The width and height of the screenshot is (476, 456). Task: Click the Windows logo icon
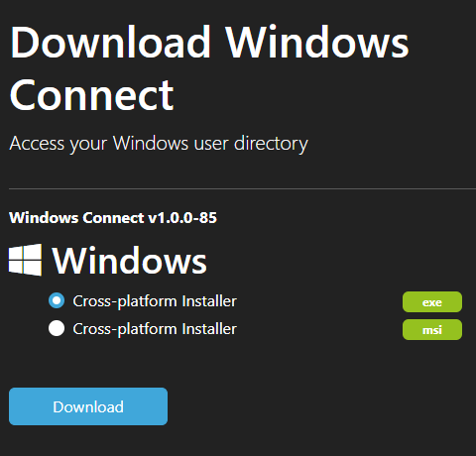coord(25,260)
